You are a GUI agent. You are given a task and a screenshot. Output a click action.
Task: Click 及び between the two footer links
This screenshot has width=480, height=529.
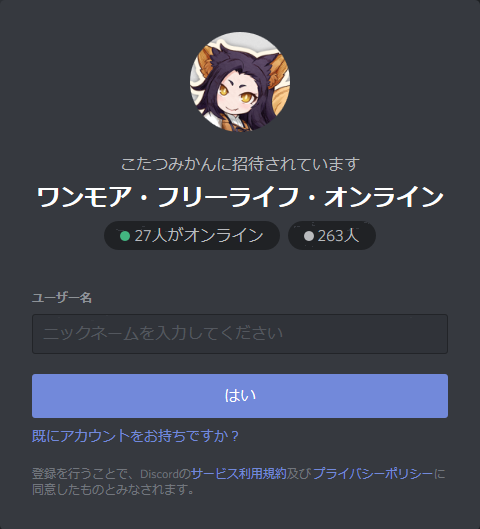[x=299, y=474]
